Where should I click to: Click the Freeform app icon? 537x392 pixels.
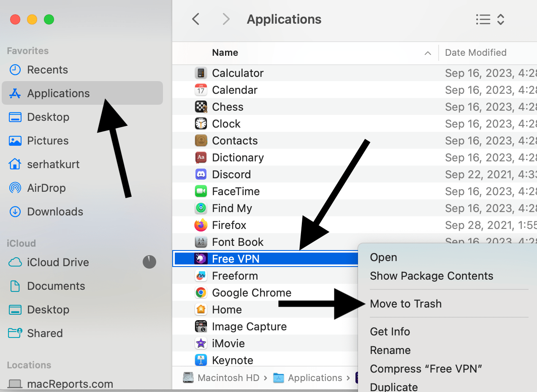tap(201, 276)
